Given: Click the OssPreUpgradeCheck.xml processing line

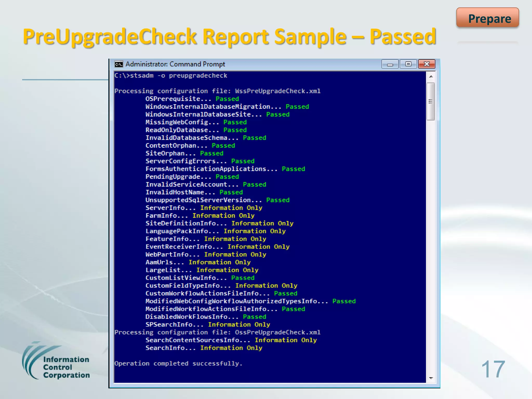Looking at the screenshot, I should coord(217,333).
